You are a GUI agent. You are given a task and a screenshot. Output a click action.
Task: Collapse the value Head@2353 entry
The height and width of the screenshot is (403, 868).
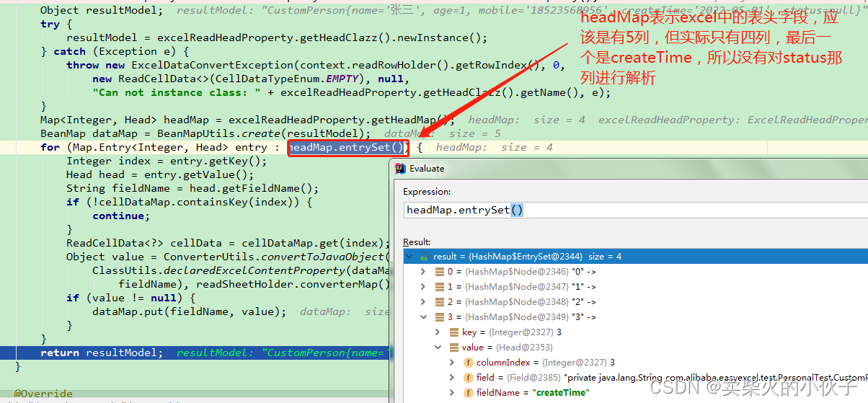439,347
